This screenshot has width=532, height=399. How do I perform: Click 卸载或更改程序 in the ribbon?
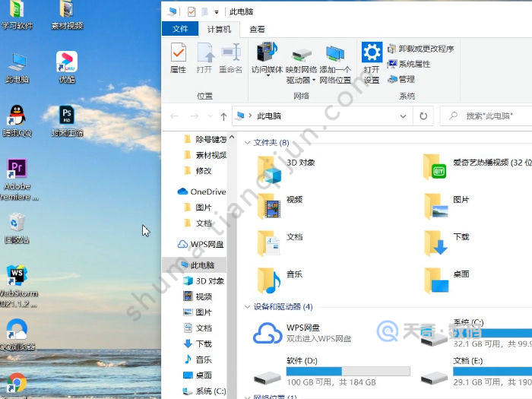(421, 49)
